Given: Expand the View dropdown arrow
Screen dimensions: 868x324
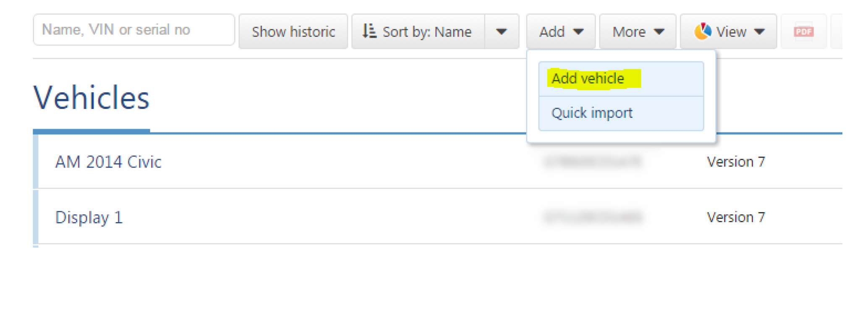Looking at the screenshot, I should pyautogui.click(x=759, y=31).
